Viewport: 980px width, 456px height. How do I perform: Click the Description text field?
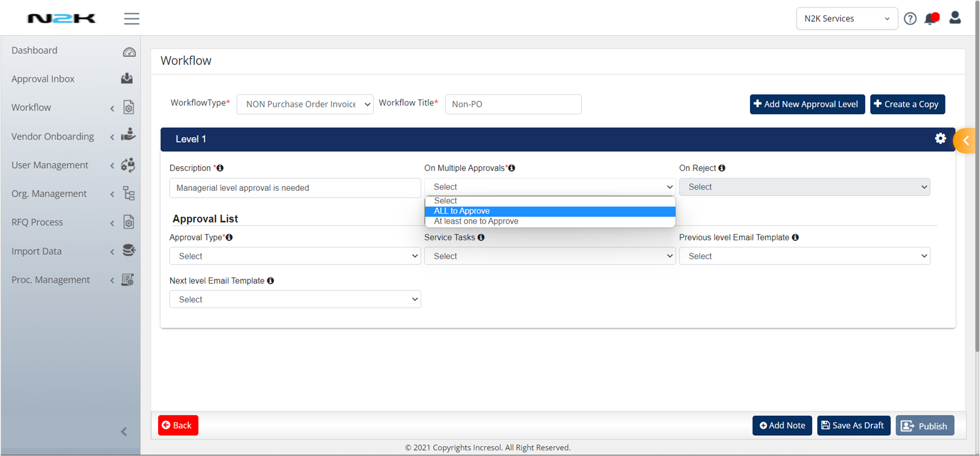click(x=295, y=188)
